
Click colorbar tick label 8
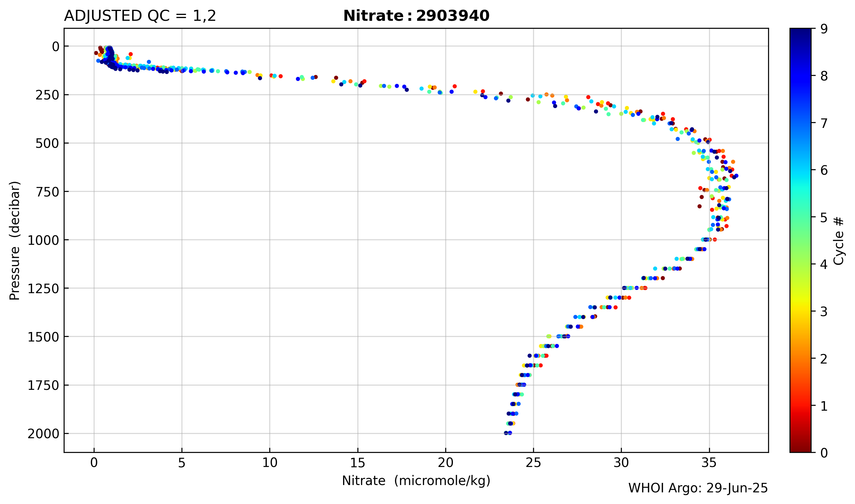point(824,76)
